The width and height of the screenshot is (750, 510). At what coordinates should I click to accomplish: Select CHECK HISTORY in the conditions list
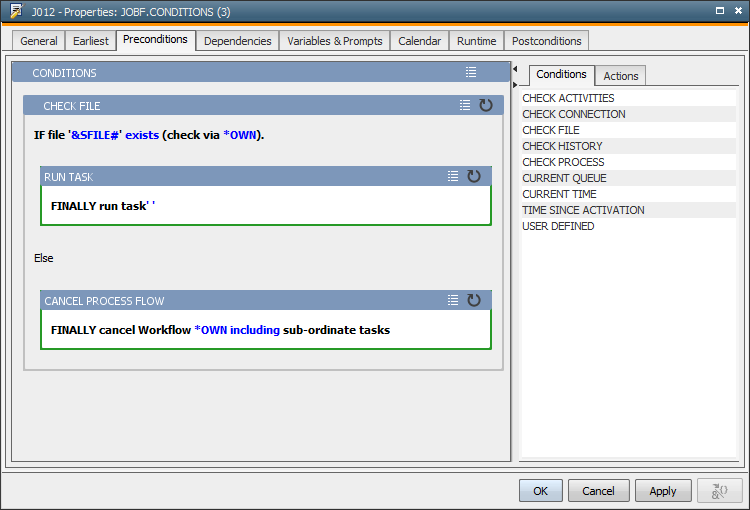pos(562,146)
